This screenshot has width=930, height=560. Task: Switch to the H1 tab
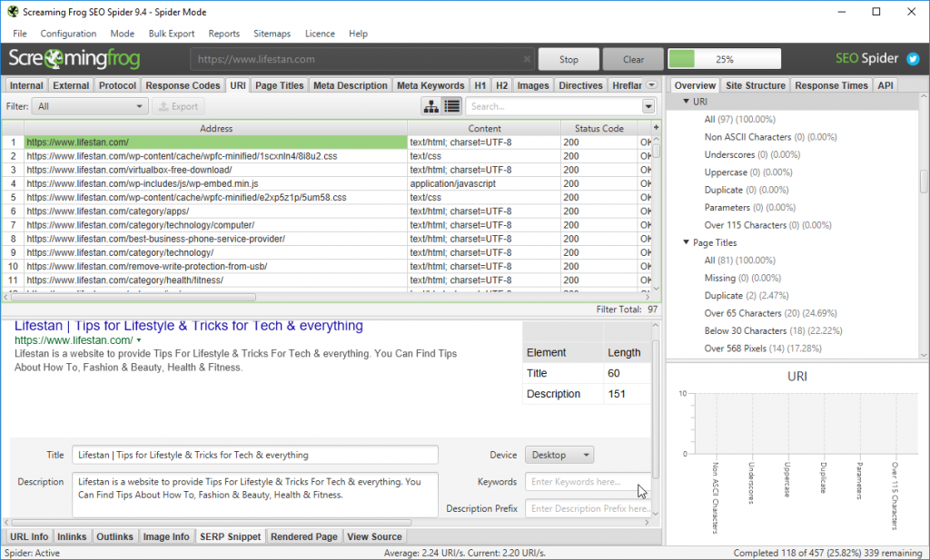(x=480, y=85)
